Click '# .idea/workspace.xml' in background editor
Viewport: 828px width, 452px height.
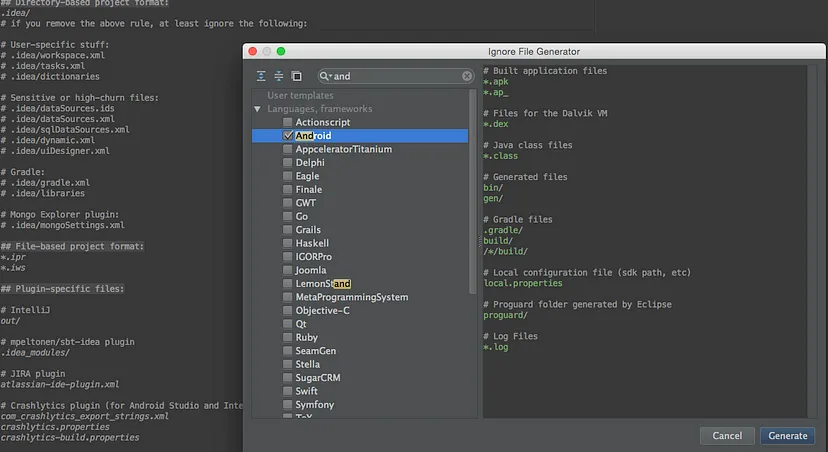[53, 55]
